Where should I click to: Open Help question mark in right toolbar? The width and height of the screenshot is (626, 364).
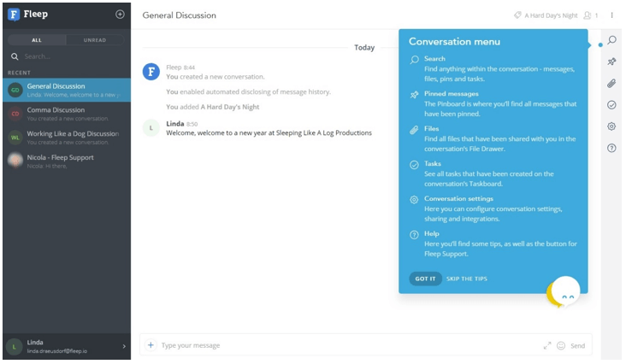[611, 149]
